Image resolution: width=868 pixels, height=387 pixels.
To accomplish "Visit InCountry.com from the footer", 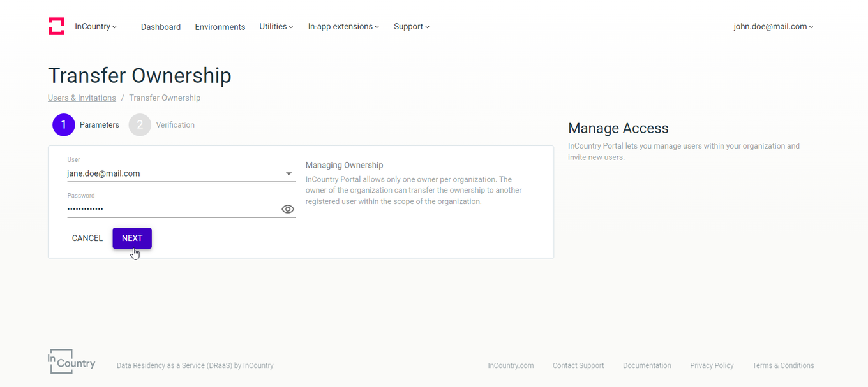I will (511, 365).
